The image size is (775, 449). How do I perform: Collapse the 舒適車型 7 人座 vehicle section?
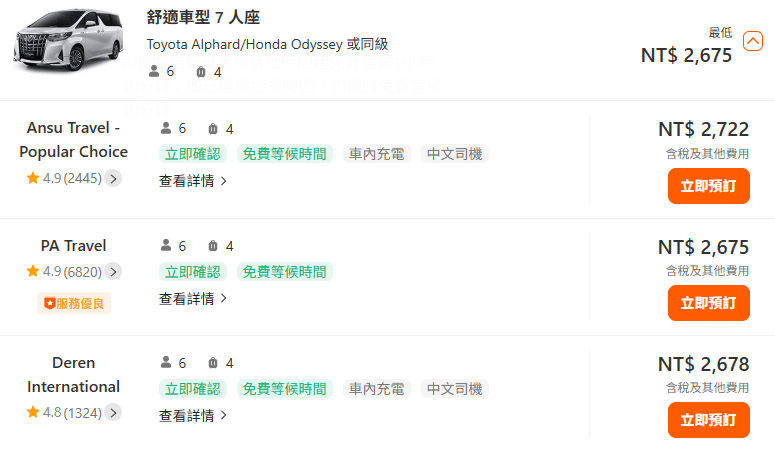pos(752,41)
